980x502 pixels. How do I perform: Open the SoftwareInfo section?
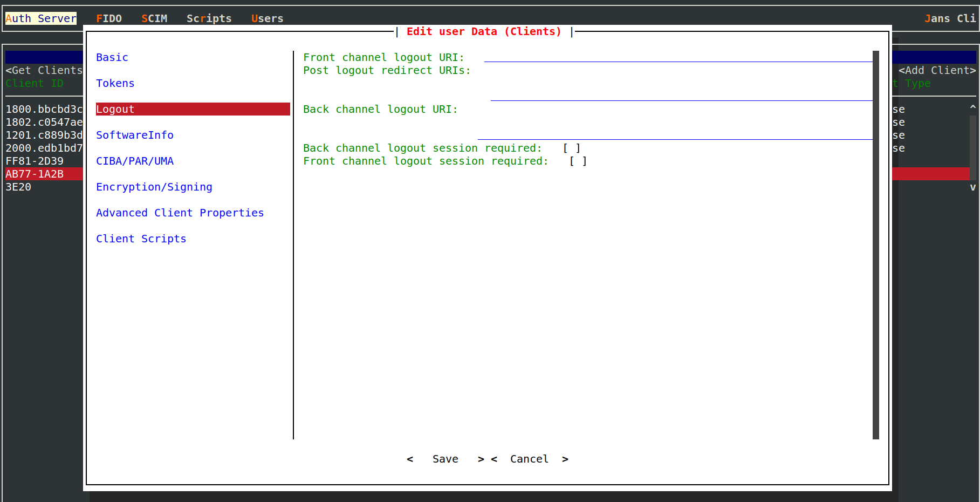(x=135, y=135)
